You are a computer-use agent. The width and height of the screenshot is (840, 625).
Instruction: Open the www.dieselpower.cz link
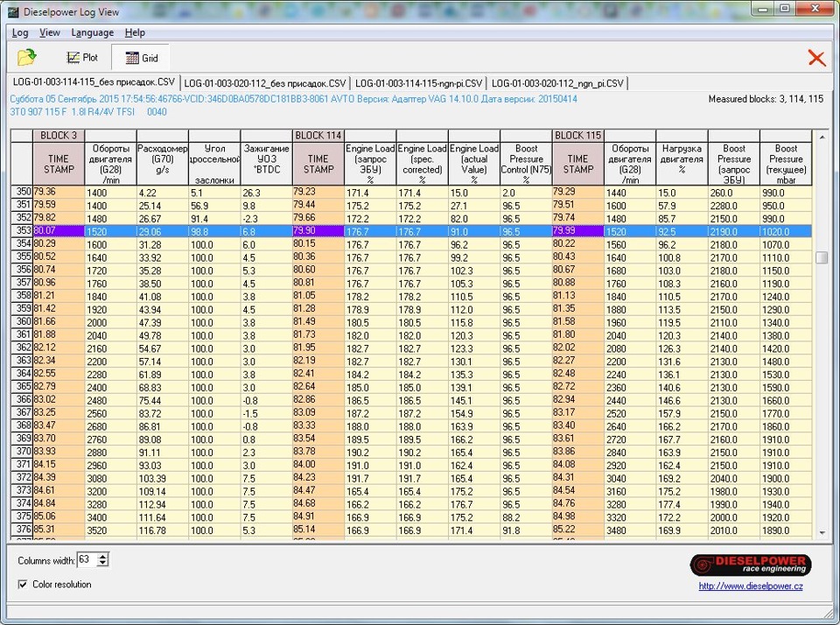click(x=750, y=586)
